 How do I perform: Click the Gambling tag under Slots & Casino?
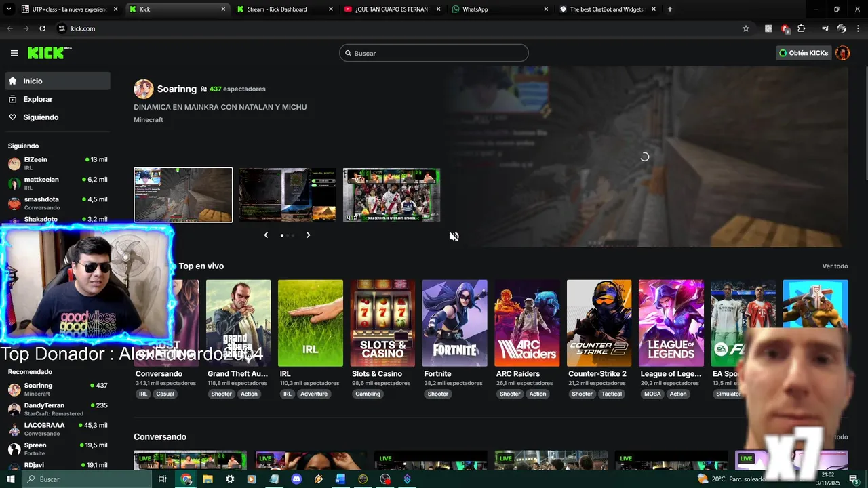pos(368,394)
